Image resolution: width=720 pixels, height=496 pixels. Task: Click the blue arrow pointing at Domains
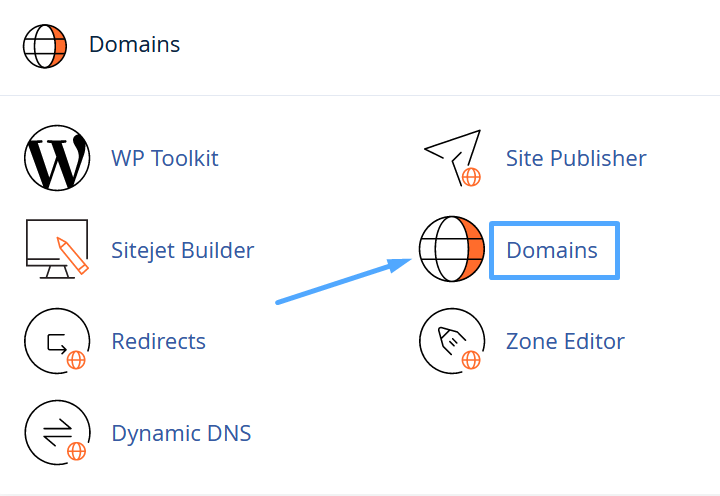342,281
